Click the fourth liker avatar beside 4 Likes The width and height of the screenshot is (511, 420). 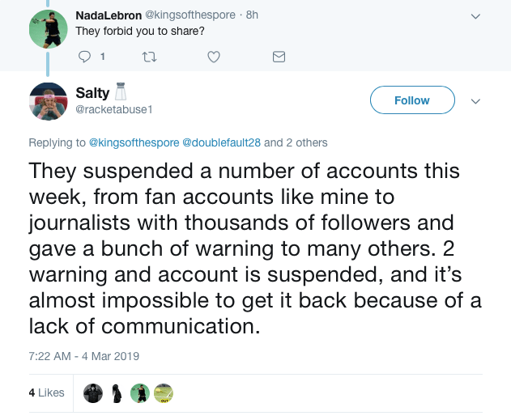pos(163,392)
